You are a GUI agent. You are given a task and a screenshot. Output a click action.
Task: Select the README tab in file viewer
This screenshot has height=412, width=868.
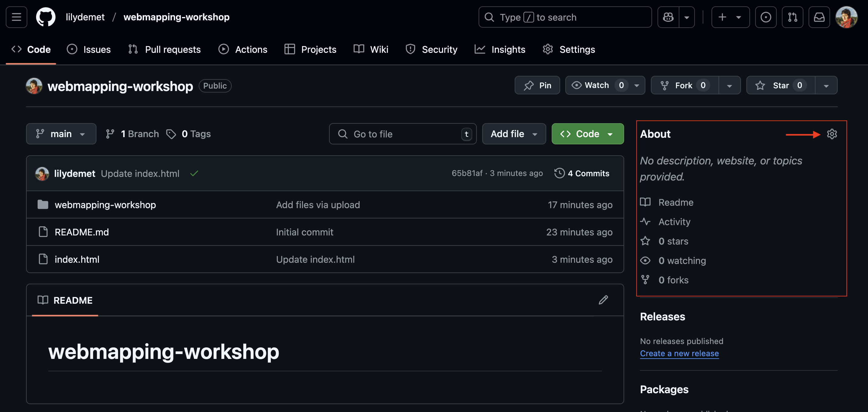pos(65,300)
